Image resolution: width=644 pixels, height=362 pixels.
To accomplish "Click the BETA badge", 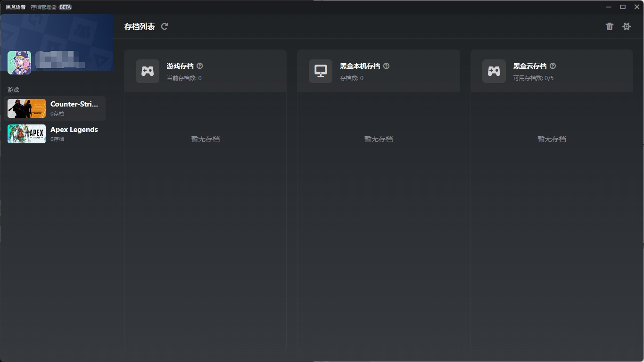I will point(65,7).
